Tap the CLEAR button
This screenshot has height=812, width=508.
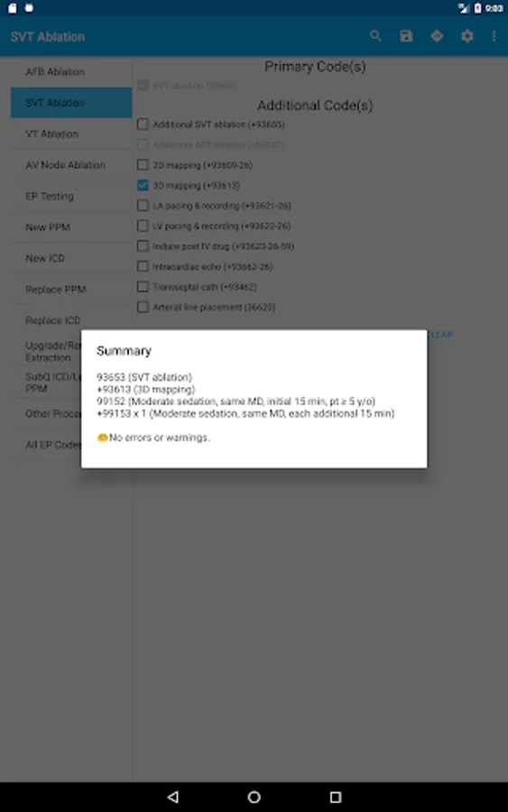[x=440, y=335]
